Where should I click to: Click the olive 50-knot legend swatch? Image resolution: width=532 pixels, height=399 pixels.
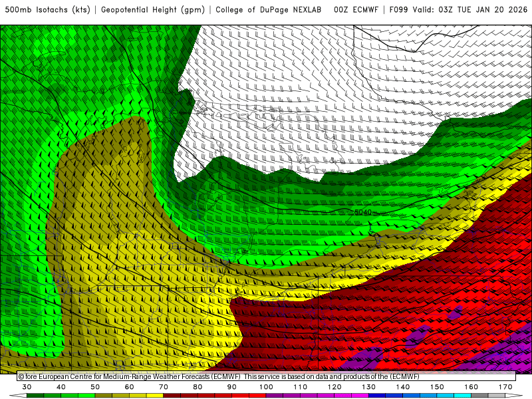point(104,396)
